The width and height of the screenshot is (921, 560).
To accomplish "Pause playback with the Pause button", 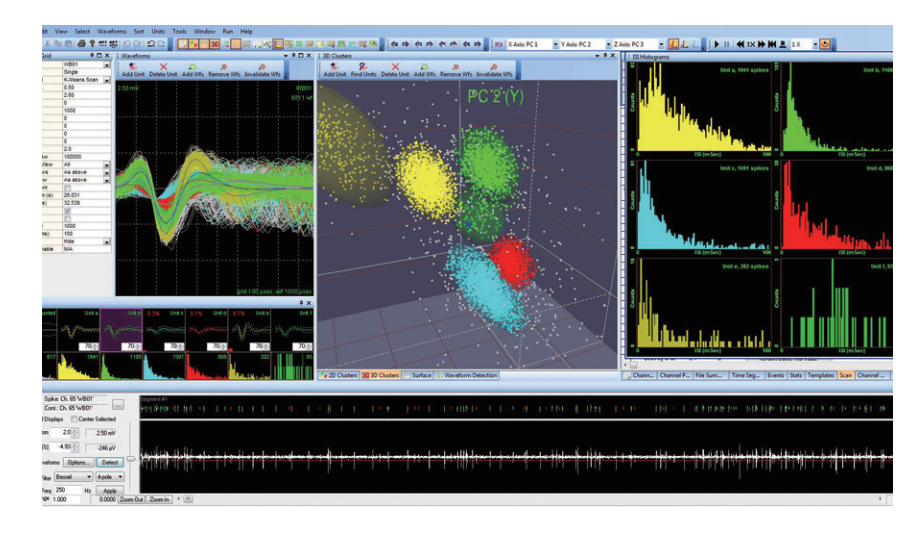I will pos(727,44).
